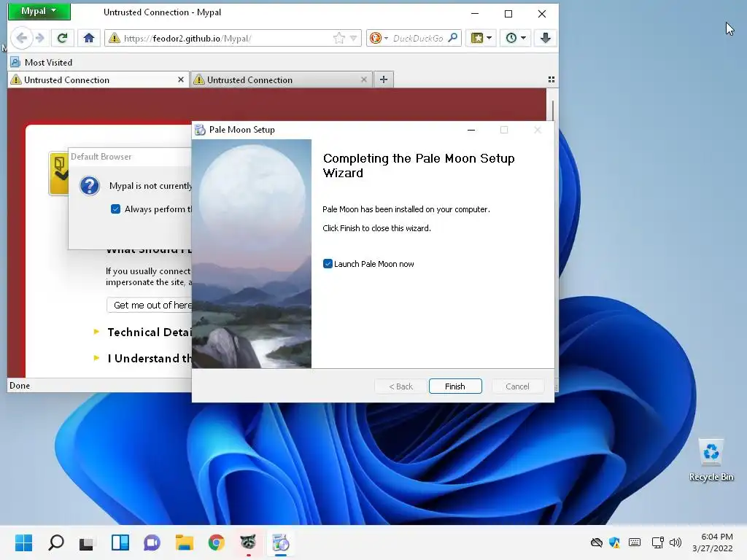Open Windows taskbar Search
The width and height of the screenshot is (747, 560).
[55, 542]
